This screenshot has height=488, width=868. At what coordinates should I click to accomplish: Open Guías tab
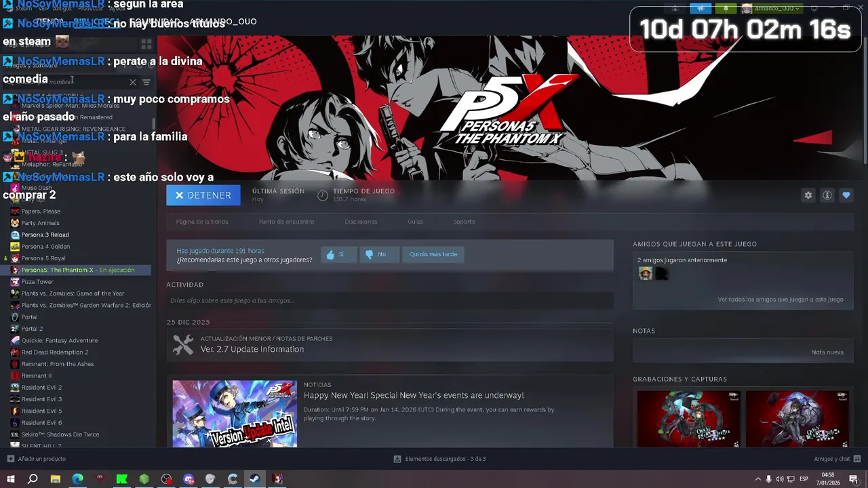click(415, 222)
